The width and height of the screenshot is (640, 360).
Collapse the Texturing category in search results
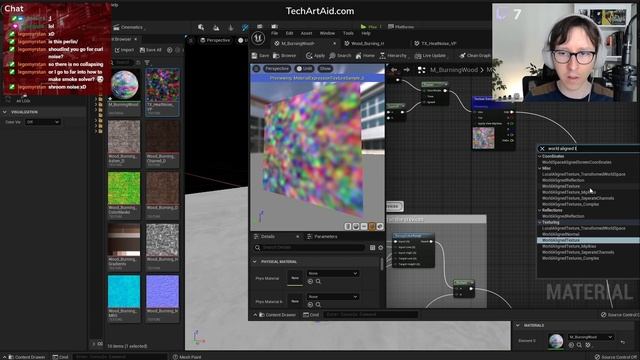point(540,222)
